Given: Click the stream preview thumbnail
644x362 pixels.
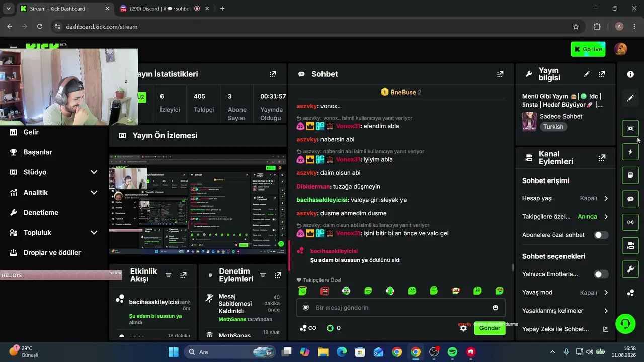Looking at the screenshot, I should [198, 205].
